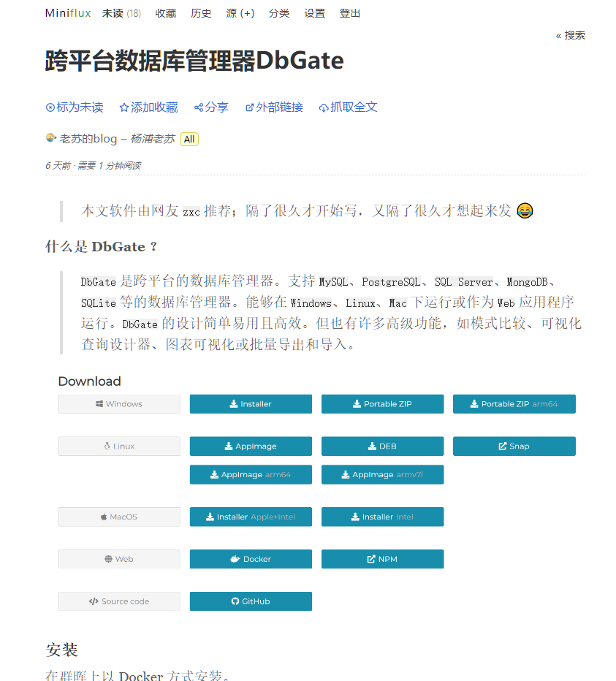The width and height of the screenshot is (616, 681).
Task: Click the laughing emoji in the quote
Action: [525, 210]
